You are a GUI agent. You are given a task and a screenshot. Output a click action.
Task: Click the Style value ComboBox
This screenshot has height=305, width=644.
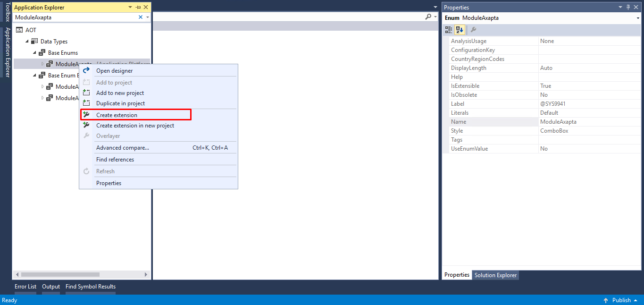[x=554, y=131]
